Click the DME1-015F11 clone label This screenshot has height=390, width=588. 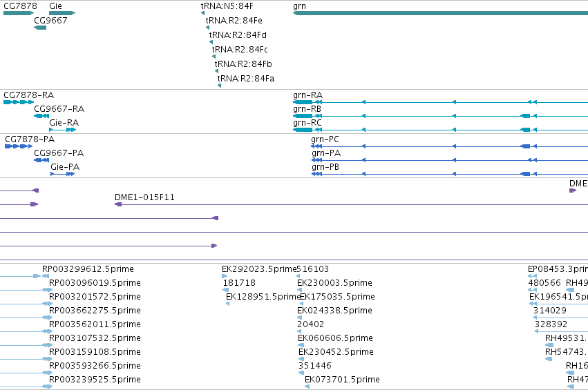point(144,197)
